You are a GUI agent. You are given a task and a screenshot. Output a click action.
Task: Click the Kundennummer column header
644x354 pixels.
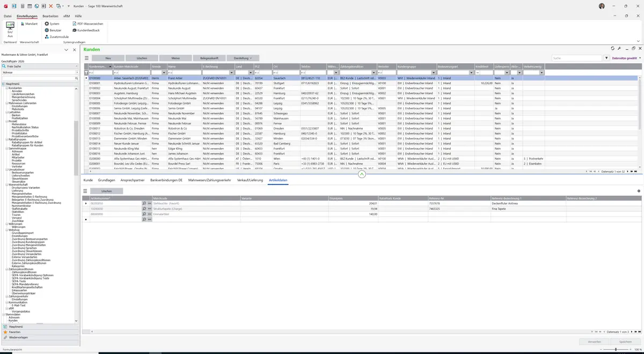click(100, 67)
